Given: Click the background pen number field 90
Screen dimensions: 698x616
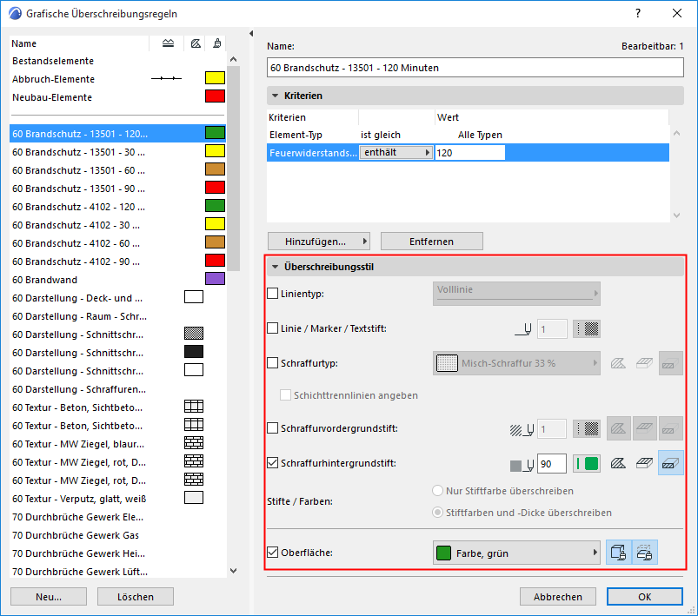Looking at the screenshot, I should pyautogui.click(x=552, y=463).
